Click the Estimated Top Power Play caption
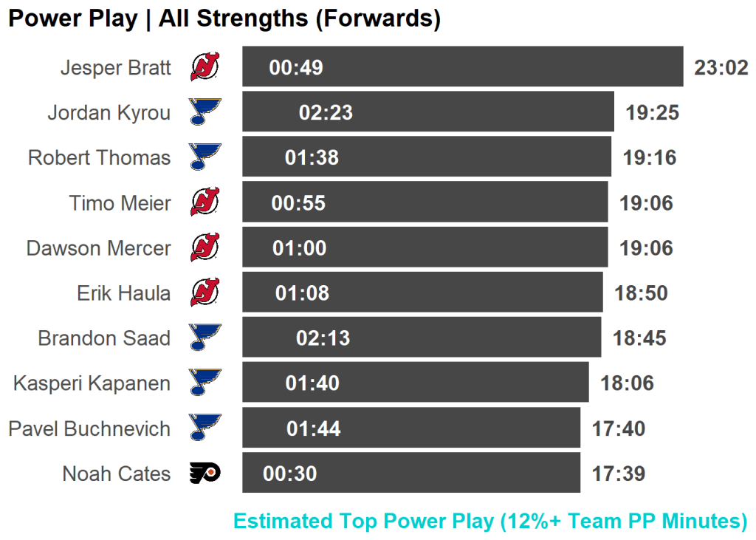The image size is (756, 540). pyautogui.click(x=490, y=521)
